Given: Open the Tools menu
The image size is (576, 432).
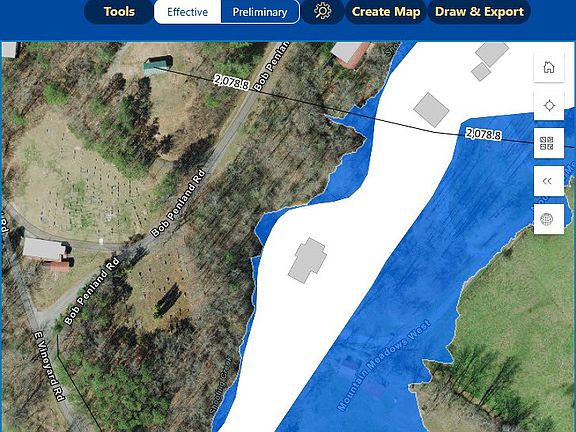Looking at the screenshot, I should [x=119, y=12].
